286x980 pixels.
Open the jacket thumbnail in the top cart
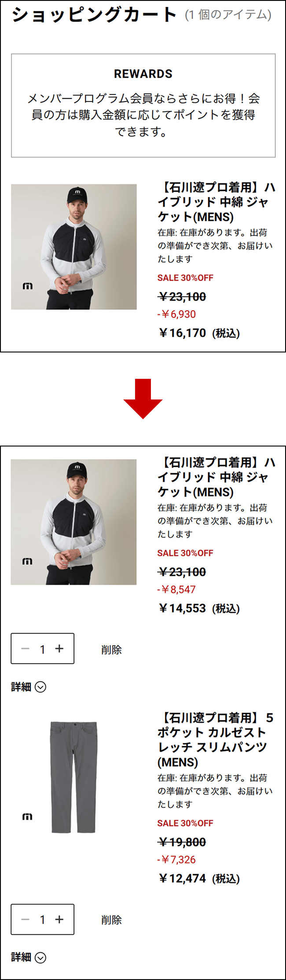click(74, 247)
